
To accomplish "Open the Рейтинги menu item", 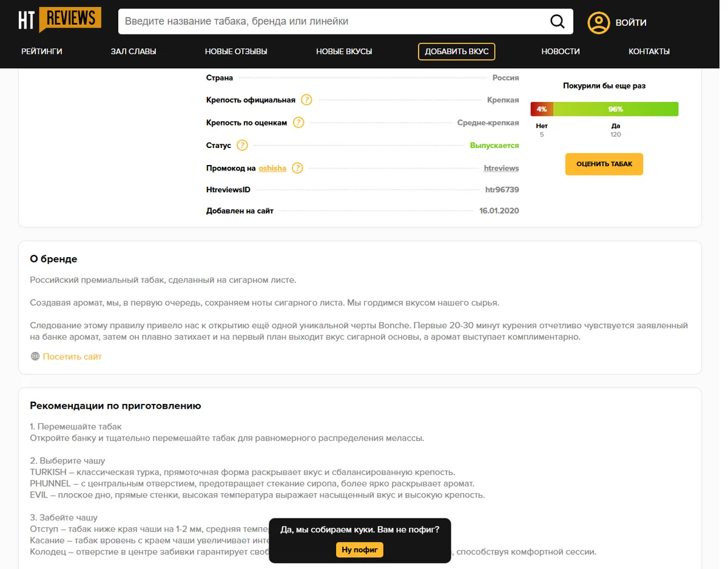I will tap(42, 52).
